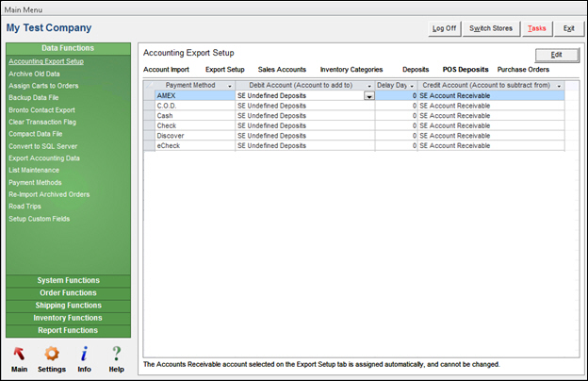The image size is (588, 381).
Task: Switch to the Inventory Categories tab
Action: [x=351, y=70]
